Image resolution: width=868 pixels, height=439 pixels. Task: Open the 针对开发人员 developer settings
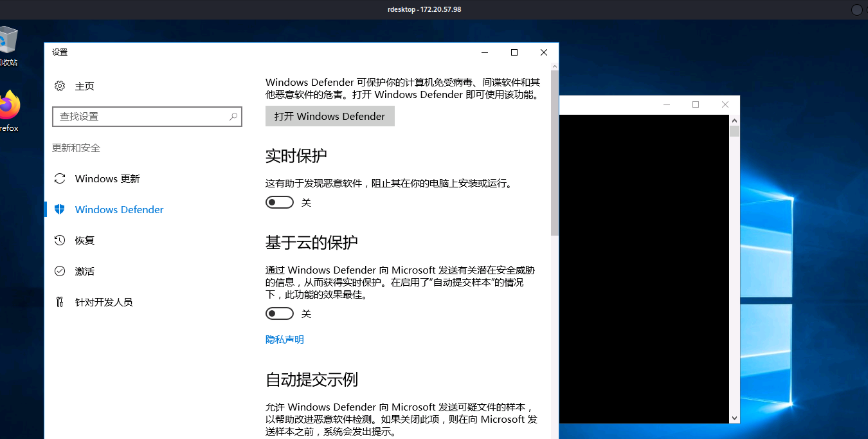[103, 302]
